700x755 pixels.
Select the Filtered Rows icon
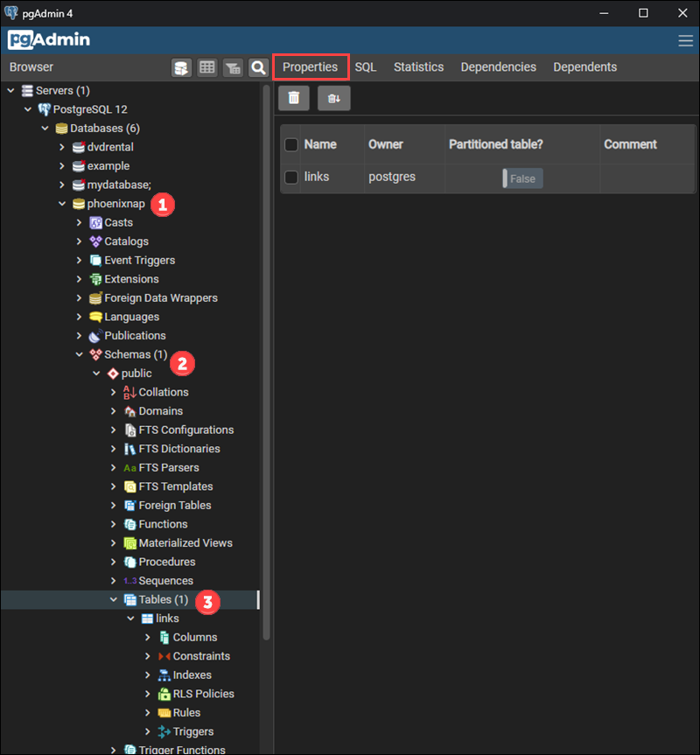tap(232, 66)
